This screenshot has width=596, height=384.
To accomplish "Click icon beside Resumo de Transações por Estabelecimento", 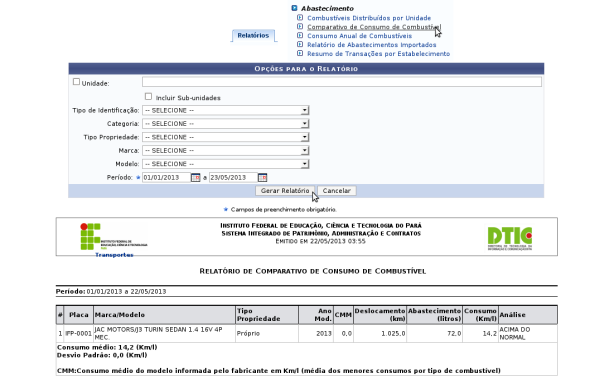I will coord(300,53).
